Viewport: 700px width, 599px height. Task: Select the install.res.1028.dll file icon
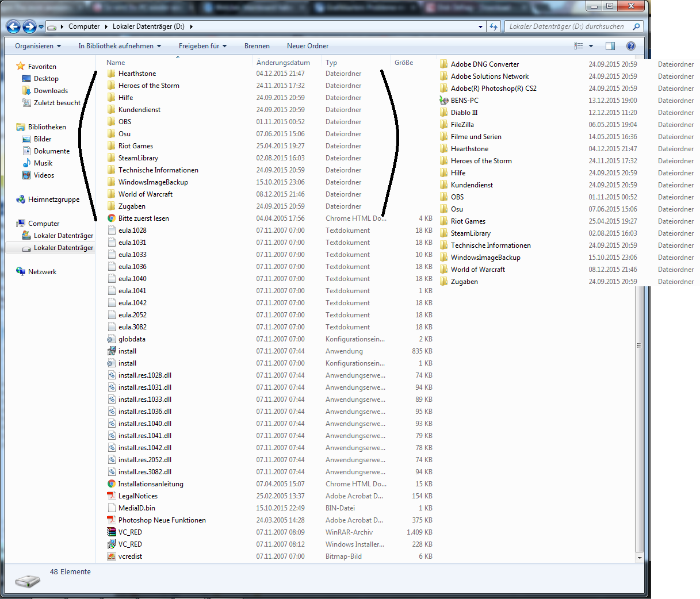(x=112, y=375)
